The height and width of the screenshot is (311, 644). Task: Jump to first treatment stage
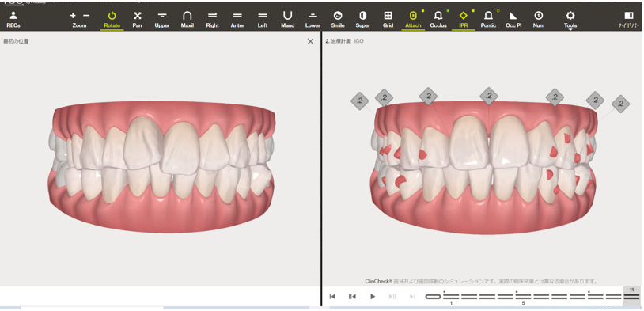(x=332, y=296)
